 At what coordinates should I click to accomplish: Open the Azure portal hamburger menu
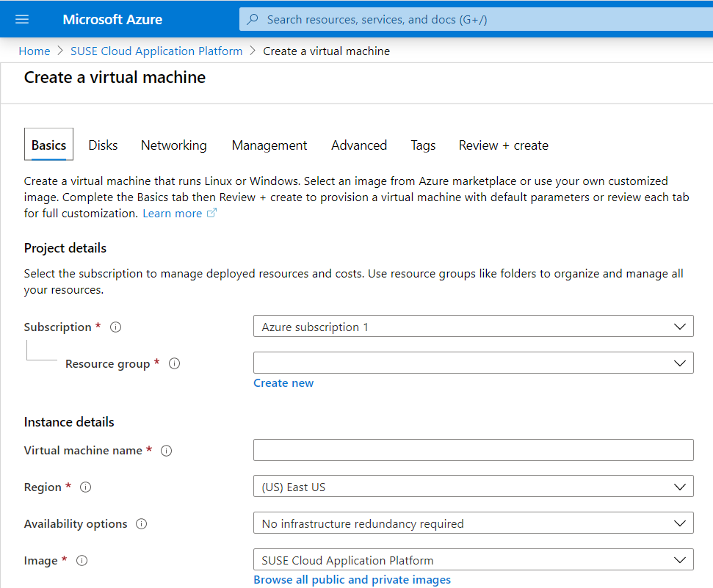21,19
